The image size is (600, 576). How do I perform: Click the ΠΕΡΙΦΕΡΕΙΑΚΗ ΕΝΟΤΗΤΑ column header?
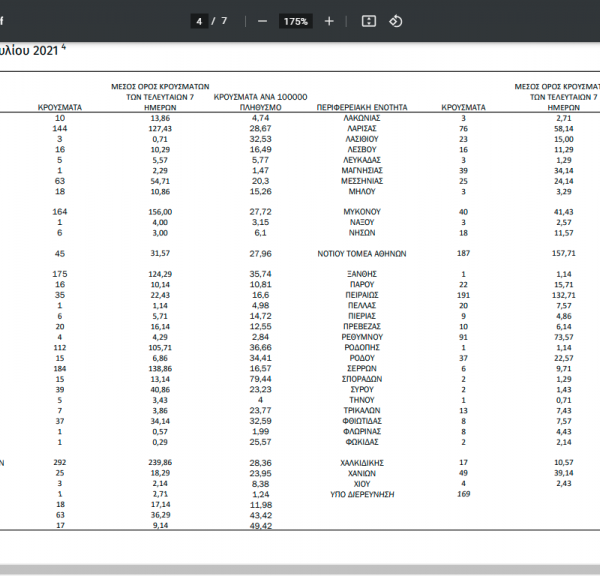362,108
